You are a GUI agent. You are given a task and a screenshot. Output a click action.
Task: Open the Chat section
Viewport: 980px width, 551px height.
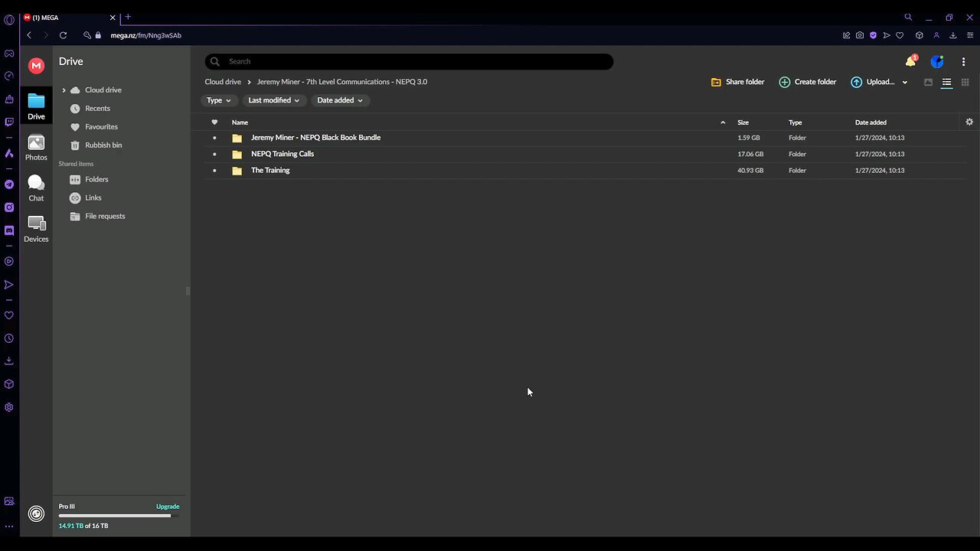tap(36, 188)
